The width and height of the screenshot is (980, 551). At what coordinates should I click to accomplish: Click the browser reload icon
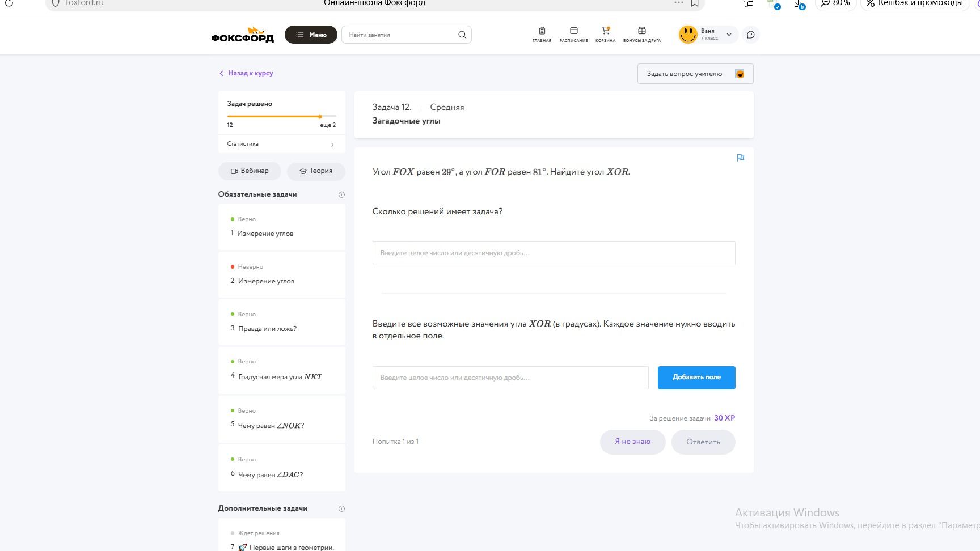click(9, 3)
